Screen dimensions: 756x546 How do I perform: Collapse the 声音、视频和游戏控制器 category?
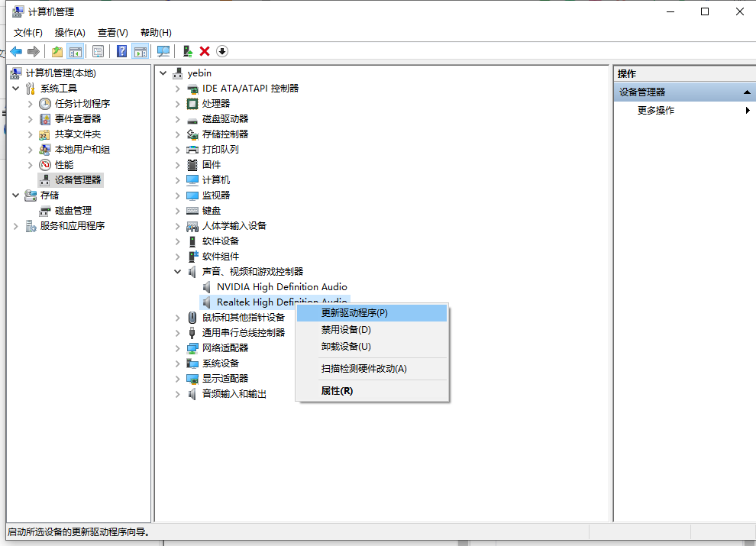tap(177, 272)
